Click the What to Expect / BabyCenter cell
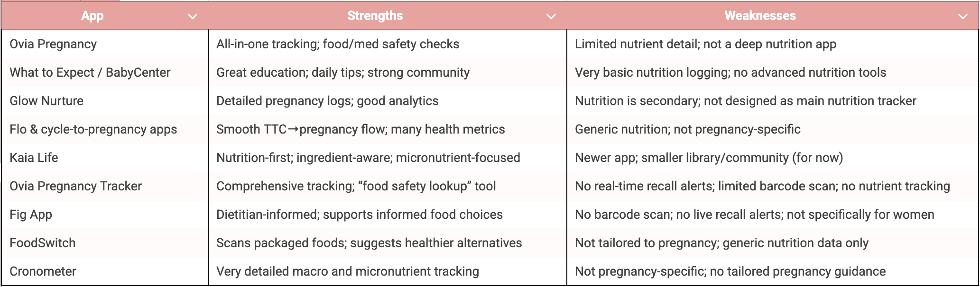Screen dimensions: 980x287 point(90,72)
